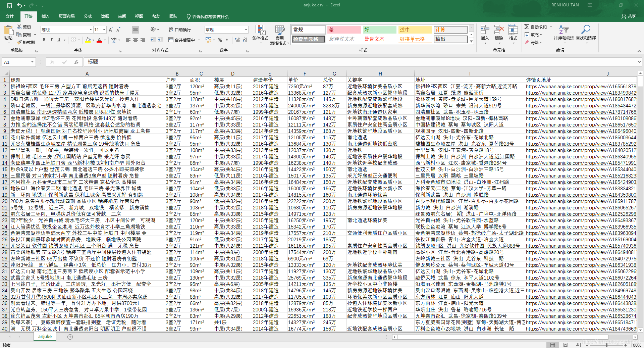644x348 pixels.
Task: Add a new sheet with the plus icon
Action: click(70, 337)
